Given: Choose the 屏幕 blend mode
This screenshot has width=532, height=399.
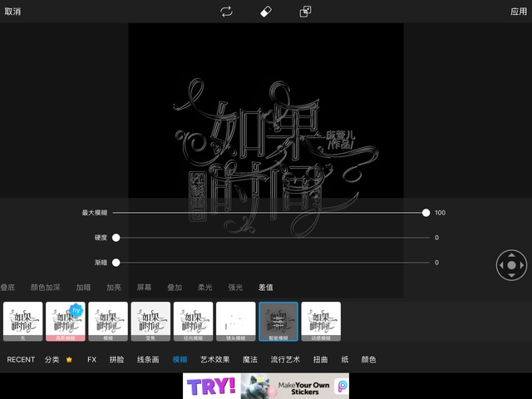Looking at the screenshot, I should click(x=144, y=288).
